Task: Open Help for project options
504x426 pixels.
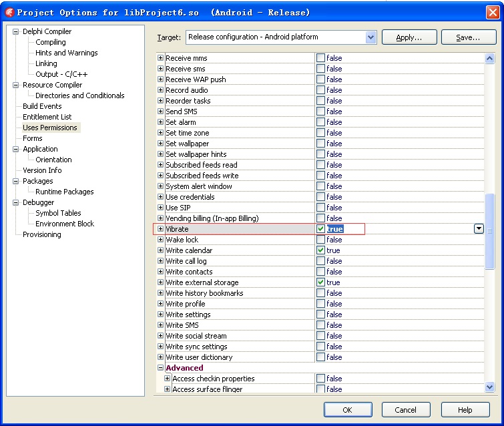Action: [x=465, y=410]
